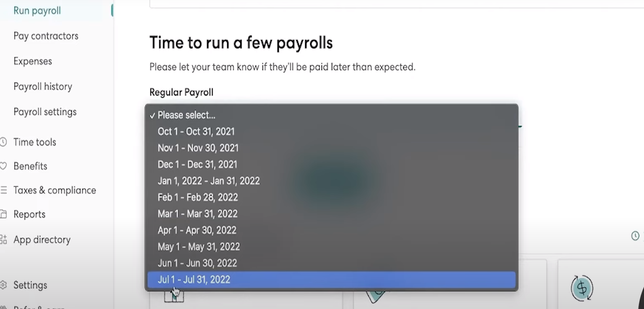Pick Dec 1 - Dec 31, 2021 period
Viewport: 644px width, 309px height.
click(x=197, y=165)
